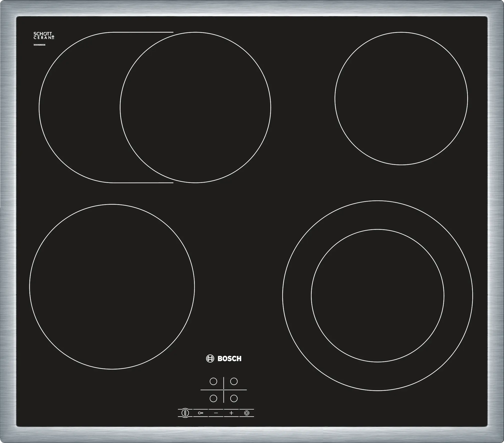
Task: Click the circular Bosch logo emblem
Action: tap(210, 359)
